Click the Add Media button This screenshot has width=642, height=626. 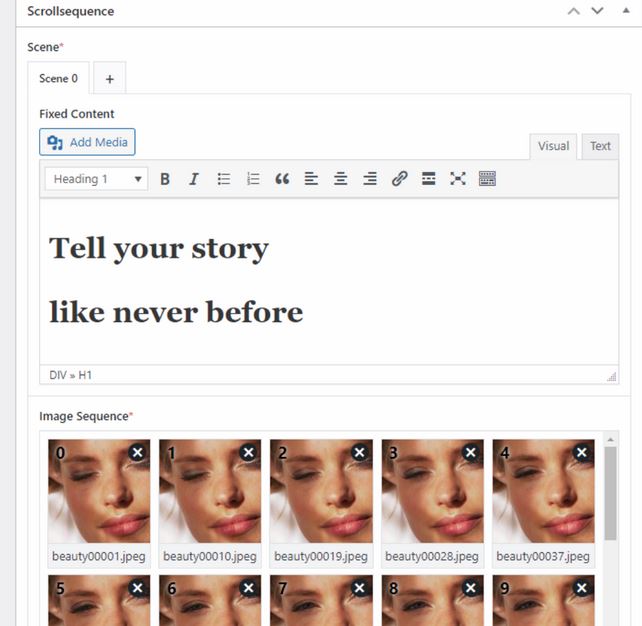tap(87, 142)
